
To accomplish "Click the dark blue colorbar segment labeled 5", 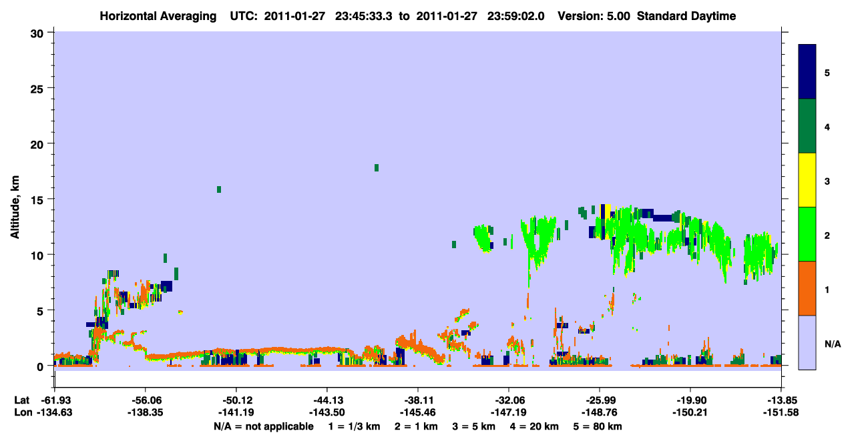I will coord(807,72).
